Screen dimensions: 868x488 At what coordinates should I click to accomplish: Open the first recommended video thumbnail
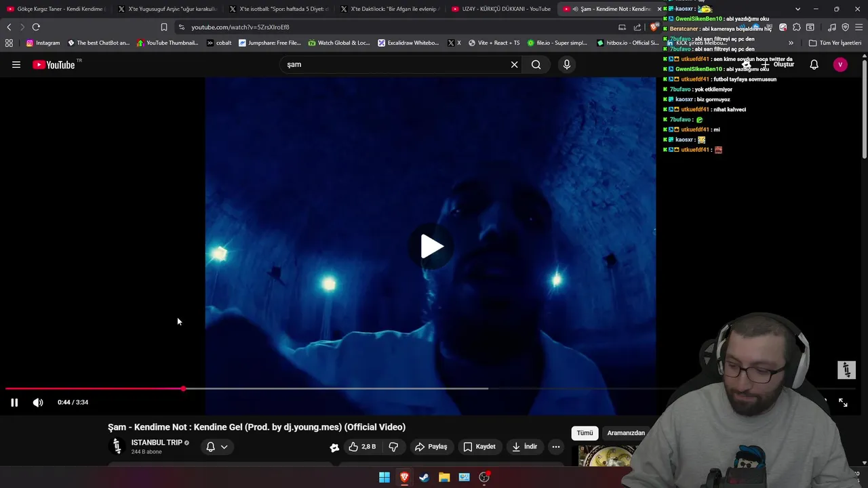(606, 456)
